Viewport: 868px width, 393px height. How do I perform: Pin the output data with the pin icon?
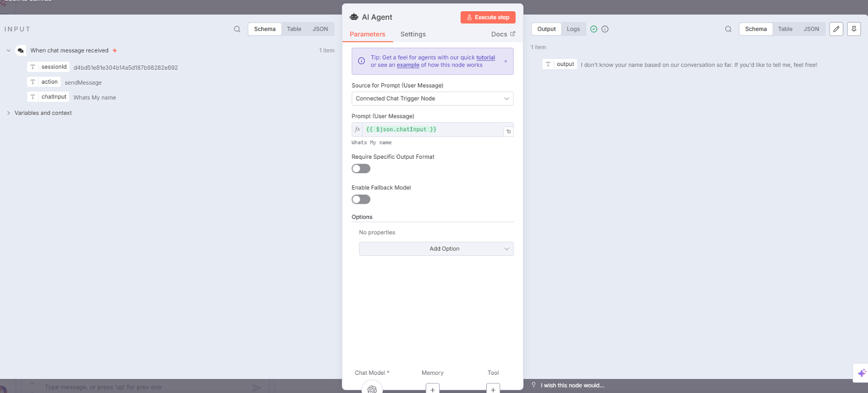pos(854,29)
